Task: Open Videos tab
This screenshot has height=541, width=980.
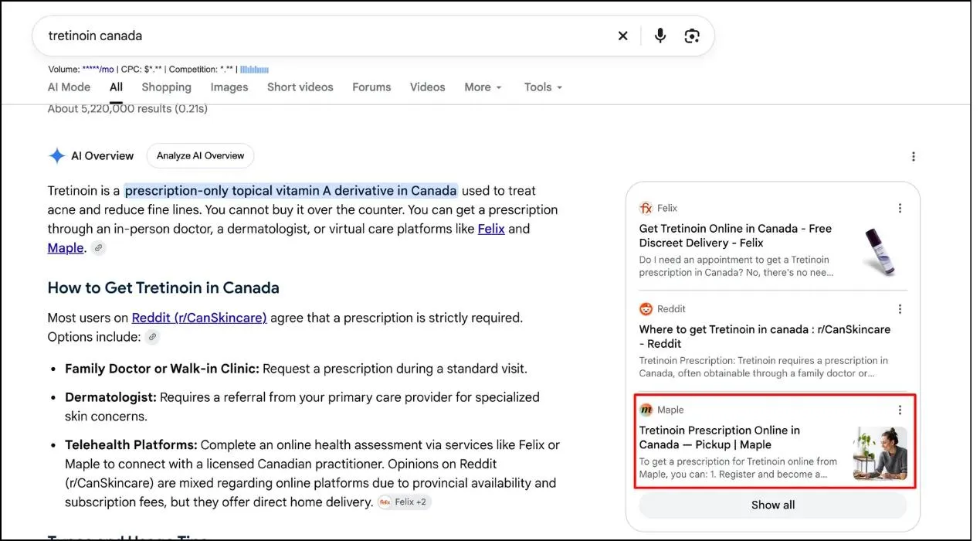Action: coord(428,87)
